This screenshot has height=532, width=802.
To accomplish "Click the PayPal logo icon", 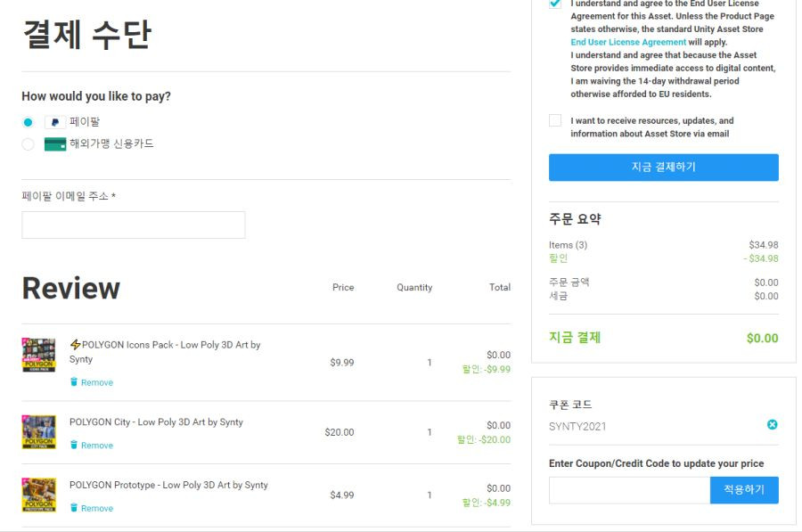I will pos(55,122).
